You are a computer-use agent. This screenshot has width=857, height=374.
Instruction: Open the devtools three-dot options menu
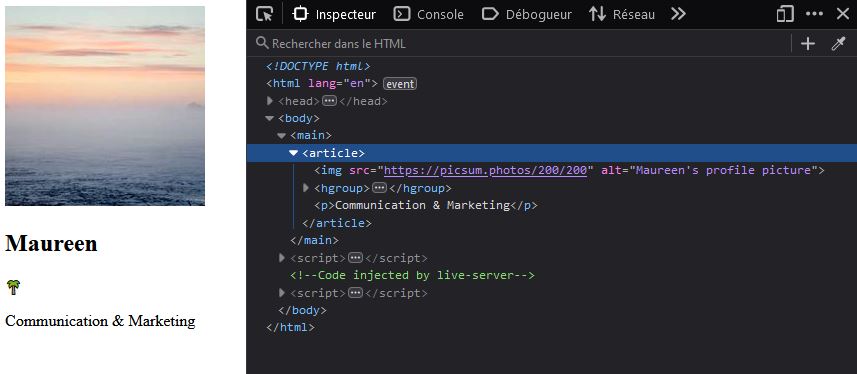click(814, 14)
